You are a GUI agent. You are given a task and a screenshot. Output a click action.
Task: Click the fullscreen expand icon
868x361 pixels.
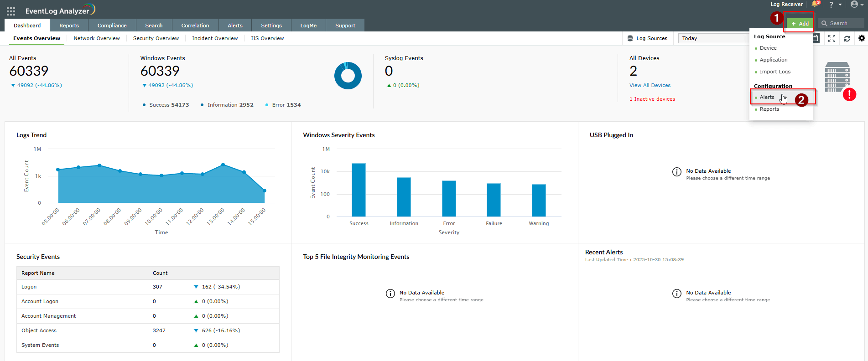pyautogui.click(x=832, y=39)
